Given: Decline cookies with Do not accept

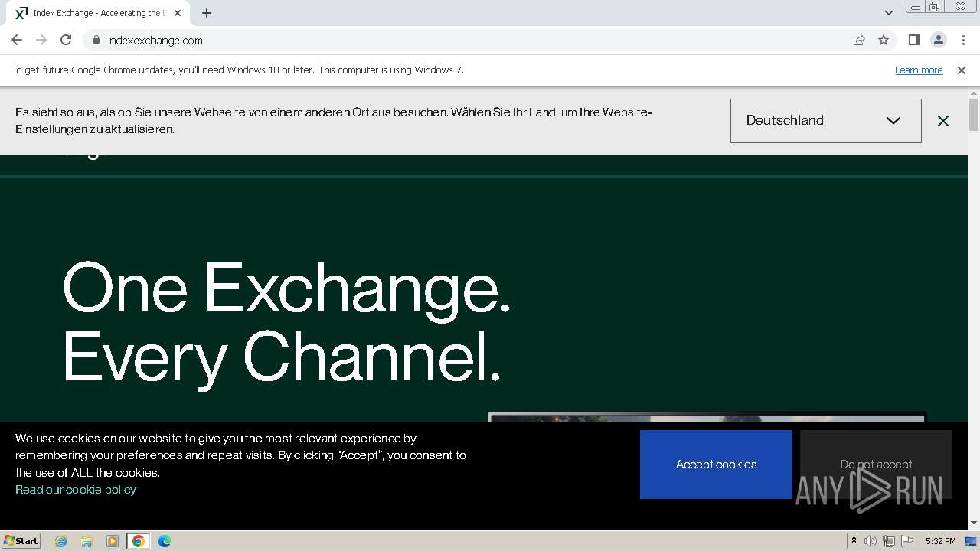Looking at the screenshot, I should tap(876, 465).
